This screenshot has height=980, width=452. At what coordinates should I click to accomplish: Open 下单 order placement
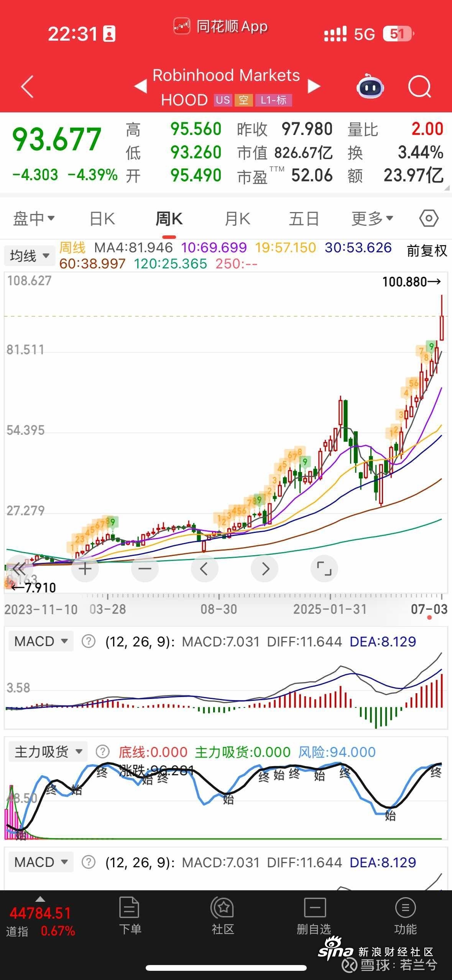tap(130, 916)
